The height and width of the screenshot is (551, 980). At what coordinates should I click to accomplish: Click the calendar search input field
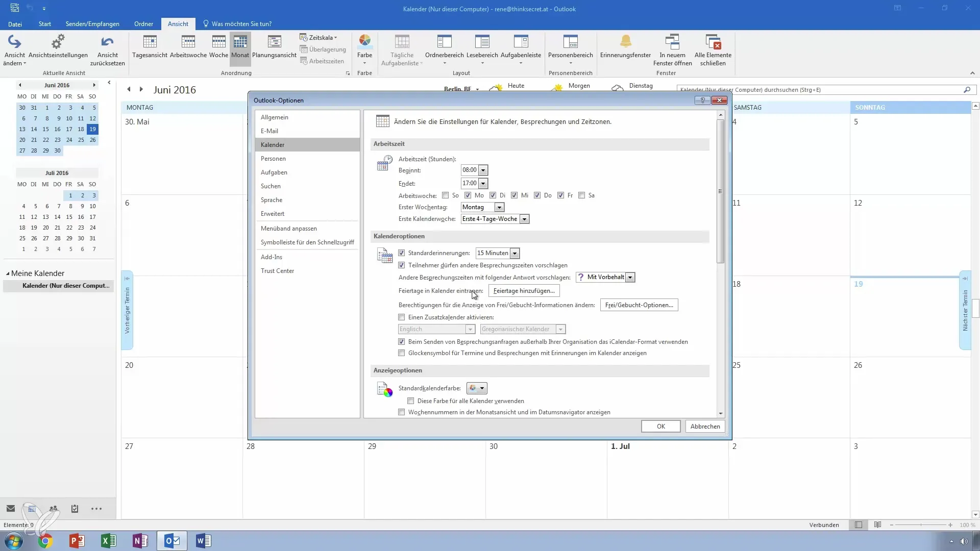(x=820, y=90)
